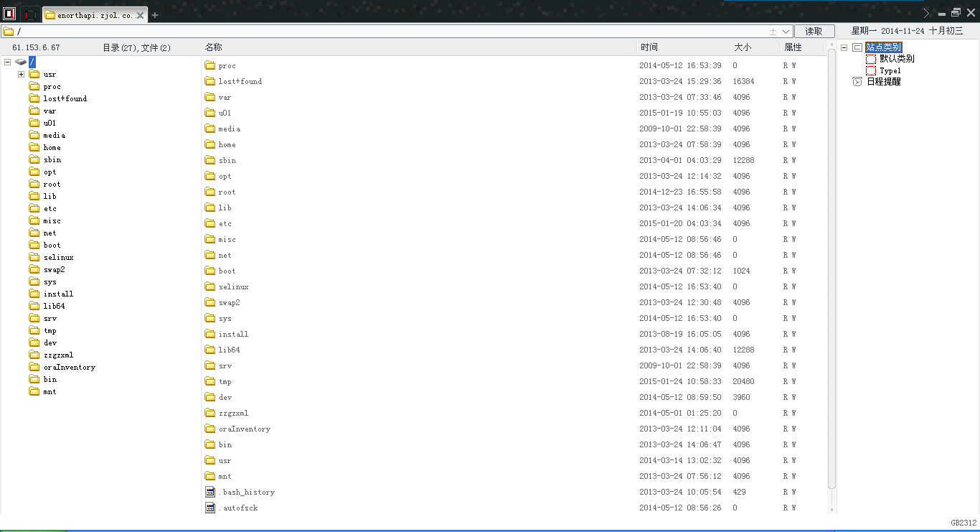Click the folder icon in path bar
This screenshot has height=532, width=980.
[9, 32]
